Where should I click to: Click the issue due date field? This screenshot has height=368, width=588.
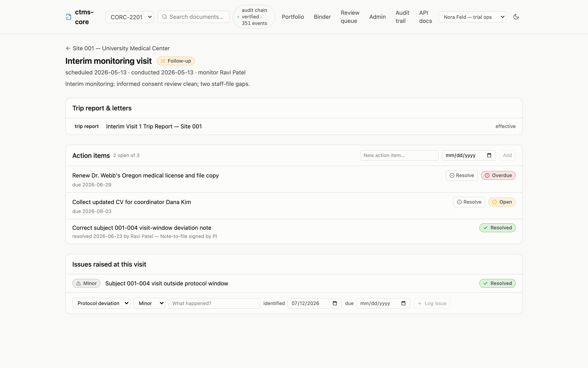(x=383, y=303)
